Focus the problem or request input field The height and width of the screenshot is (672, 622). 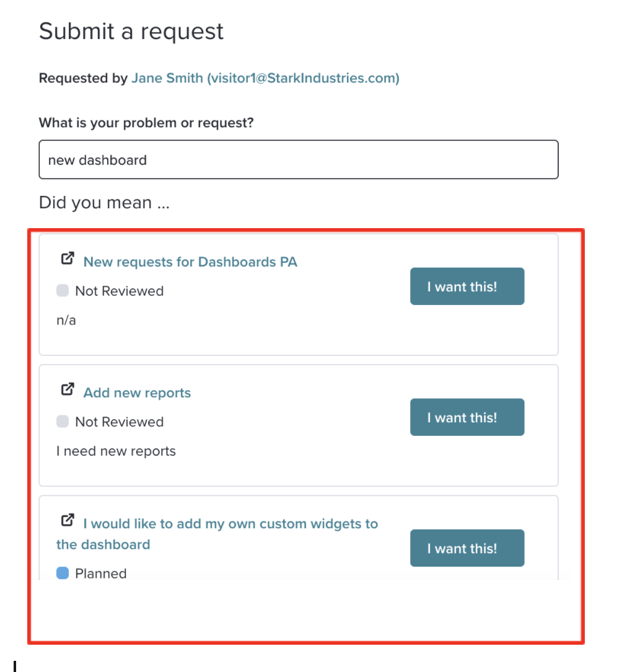tap(299, 159)
